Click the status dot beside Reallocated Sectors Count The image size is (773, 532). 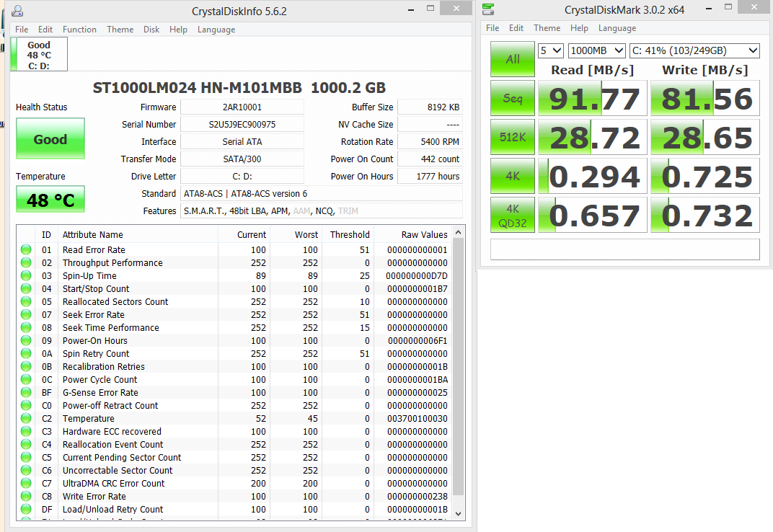[x=26, y=302]
